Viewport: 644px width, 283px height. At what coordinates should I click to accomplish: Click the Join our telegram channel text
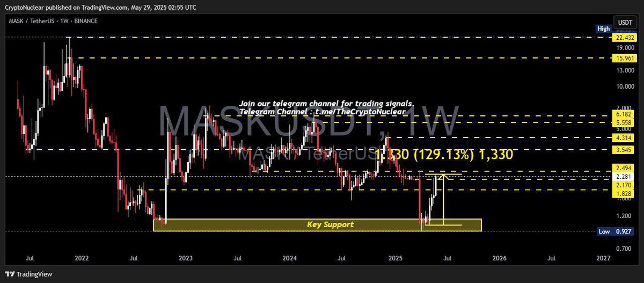(327, 103)
